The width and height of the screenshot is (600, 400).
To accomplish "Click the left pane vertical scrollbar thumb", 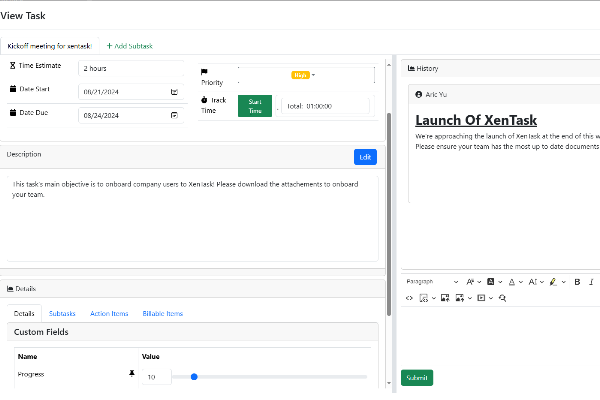I will (389, 214).
